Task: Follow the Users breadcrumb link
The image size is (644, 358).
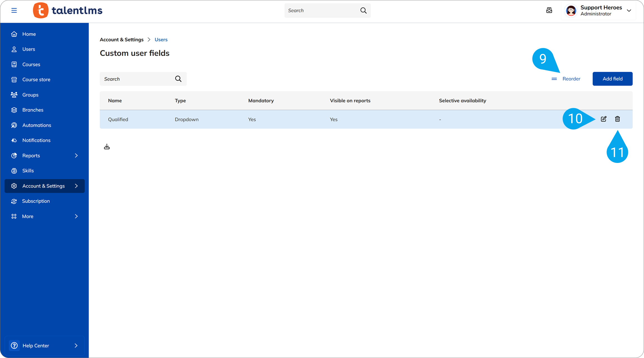Action: 161,39
